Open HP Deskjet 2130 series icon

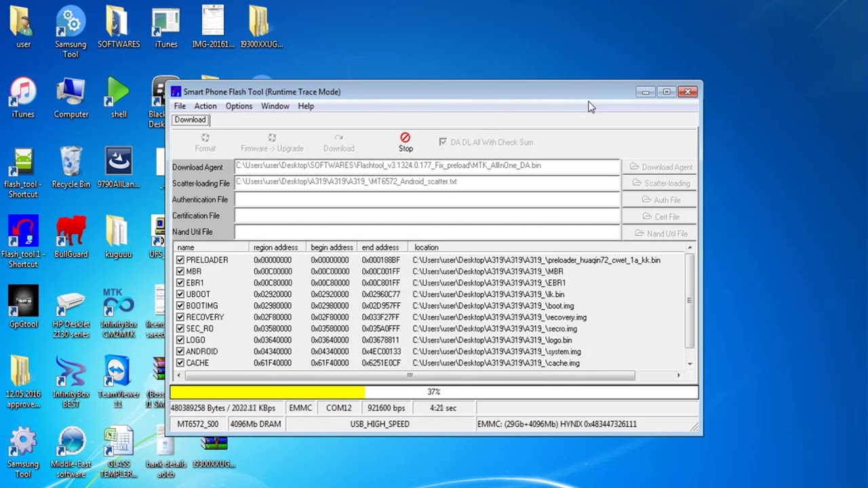pos(71,302)
